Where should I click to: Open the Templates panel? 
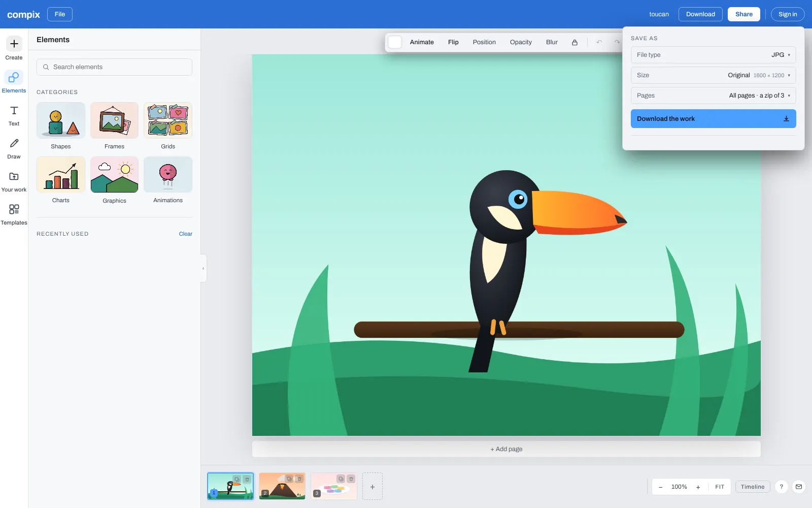pos(14,214)
